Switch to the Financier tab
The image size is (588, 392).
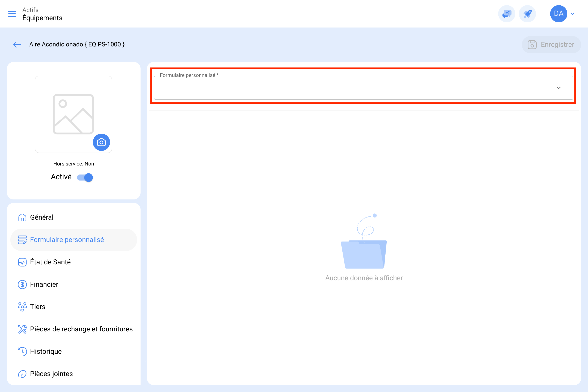click(x=73, y=284)
